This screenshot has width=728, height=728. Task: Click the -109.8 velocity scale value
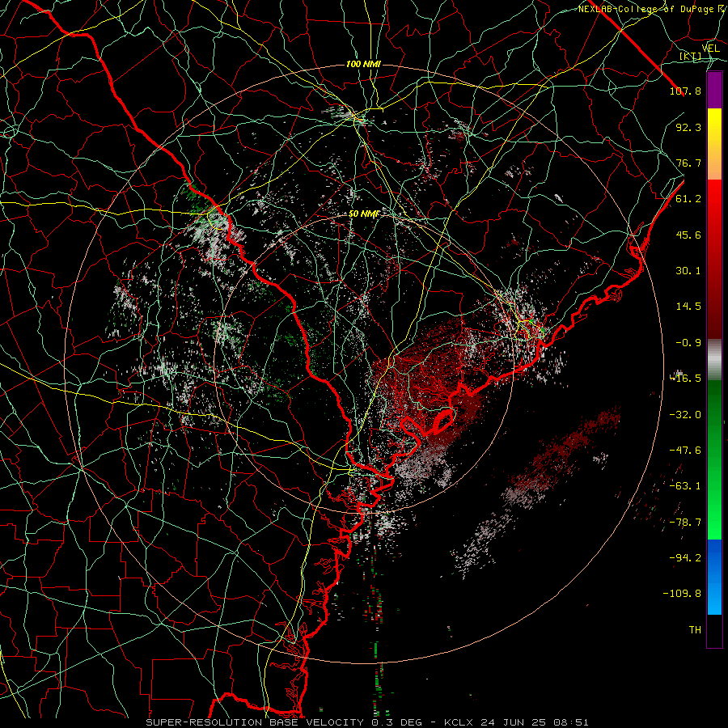(682, 594)
